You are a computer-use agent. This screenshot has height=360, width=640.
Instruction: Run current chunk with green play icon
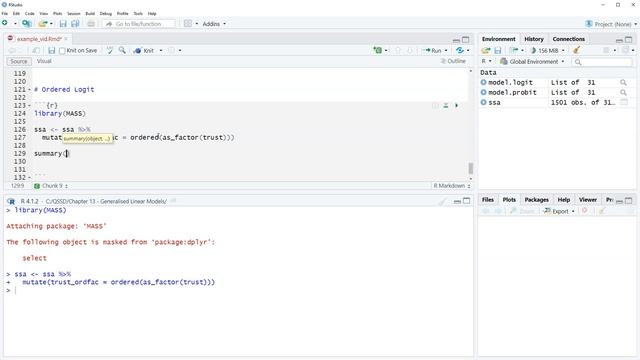[x=456, y=106]
